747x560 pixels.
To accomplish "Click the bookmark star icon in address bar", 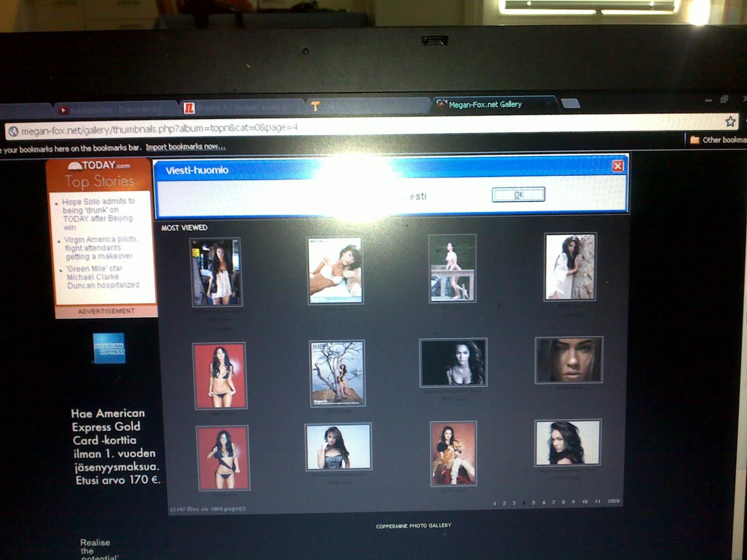I will (730, 122).
